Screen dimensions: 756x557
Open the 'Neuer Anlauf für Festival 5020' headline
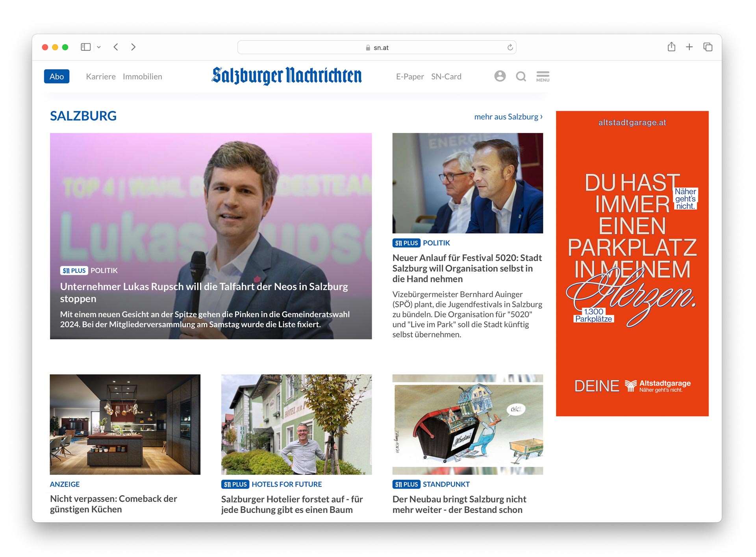point(467,268)
